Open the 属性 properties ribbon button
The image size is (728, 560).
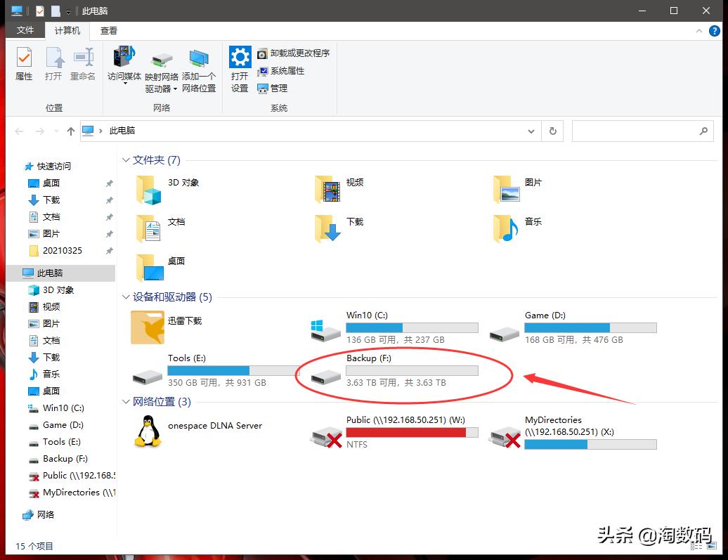pyautogui.click(x=24, y=64)
